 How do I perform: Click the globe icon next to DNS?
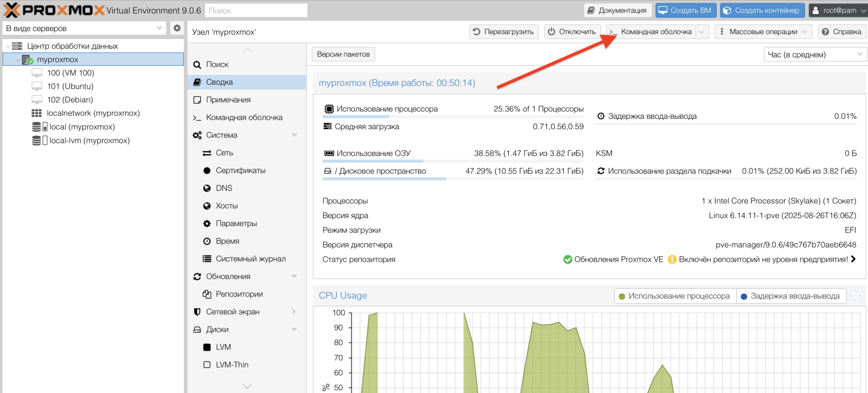[x=207, y=188]
